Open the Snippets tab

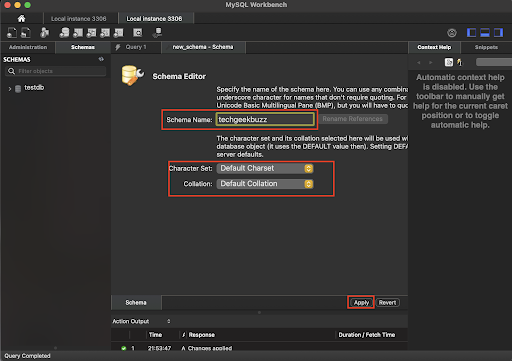click(486, 47)
